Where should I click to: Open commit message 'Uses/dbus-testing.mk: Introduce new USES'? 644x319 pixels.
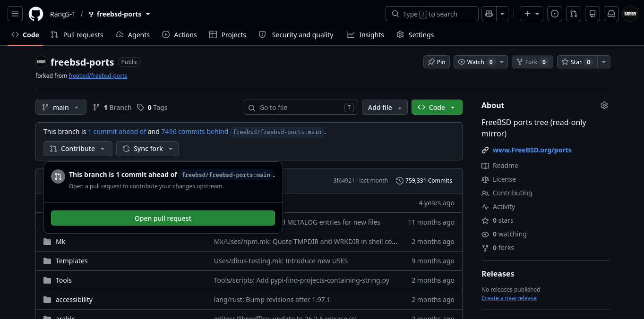[281, 261]
